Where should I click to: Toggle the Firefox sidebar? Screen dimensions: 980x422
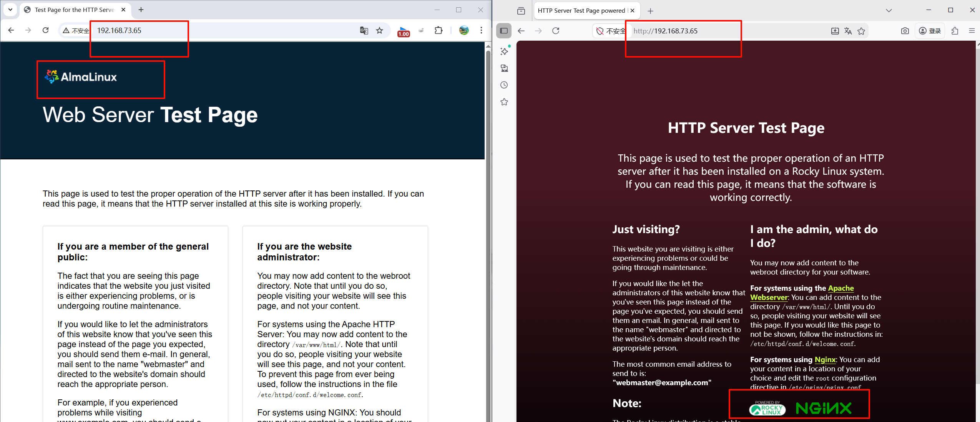504,31
